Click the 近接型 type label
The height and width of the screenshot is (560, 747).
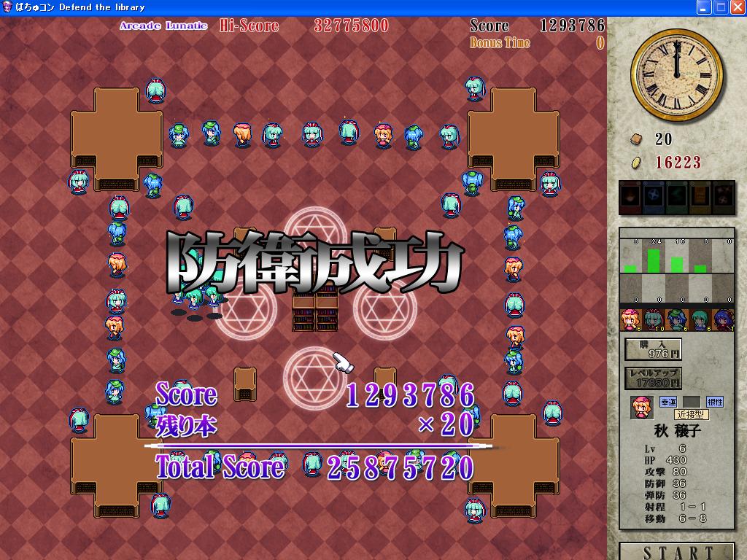click(x=692, y=414)
